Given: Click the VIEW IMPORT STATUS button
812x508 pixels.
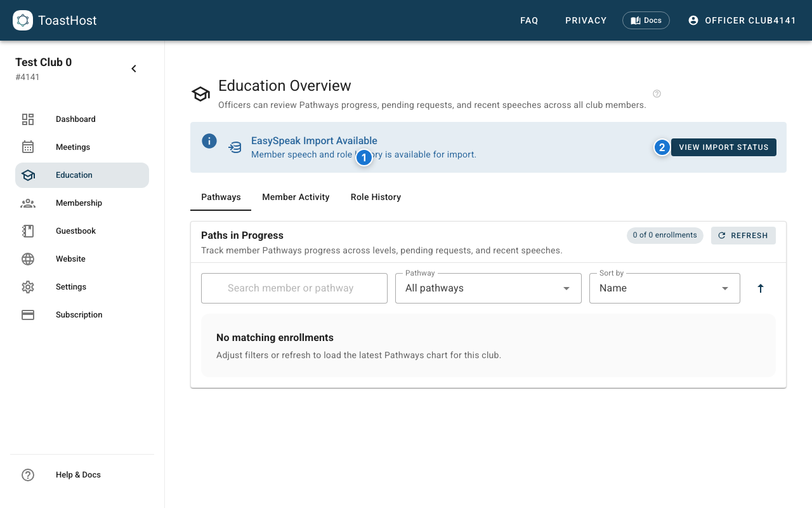Looking at the screenshot, I should click(x=723, y=147).
